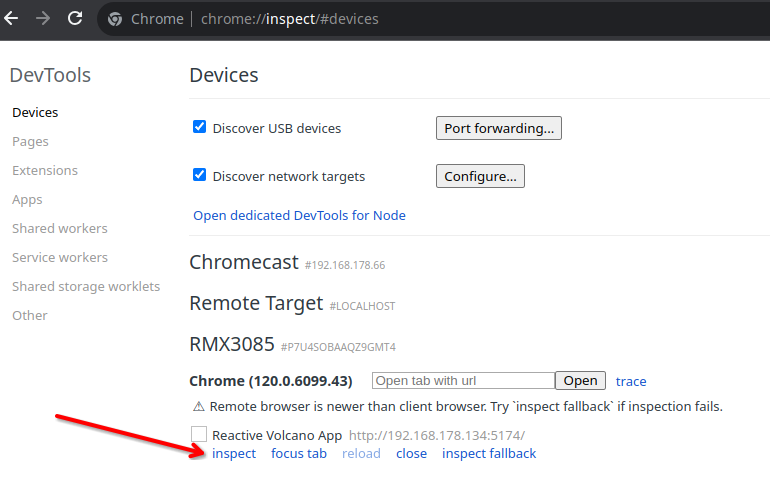This screenshot has width=770, height=477.
Task: Click the Open tab with url field
Action: pyautogui.click(x=464, y=381)
